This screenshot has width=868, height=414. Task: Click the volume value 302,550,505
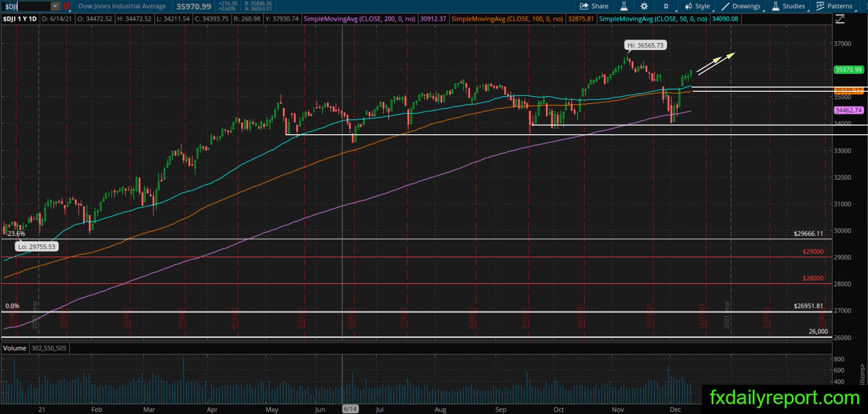tap(49, 348)
